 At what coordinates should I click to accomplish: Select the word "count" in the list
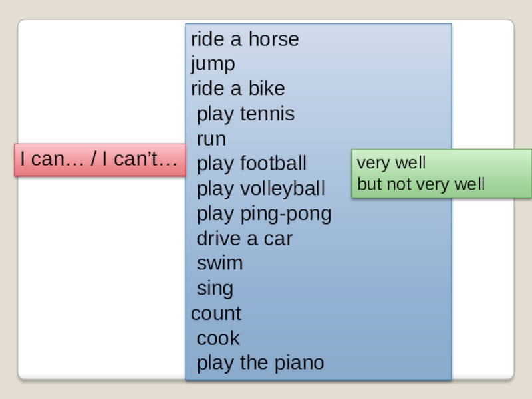point(216,313)
